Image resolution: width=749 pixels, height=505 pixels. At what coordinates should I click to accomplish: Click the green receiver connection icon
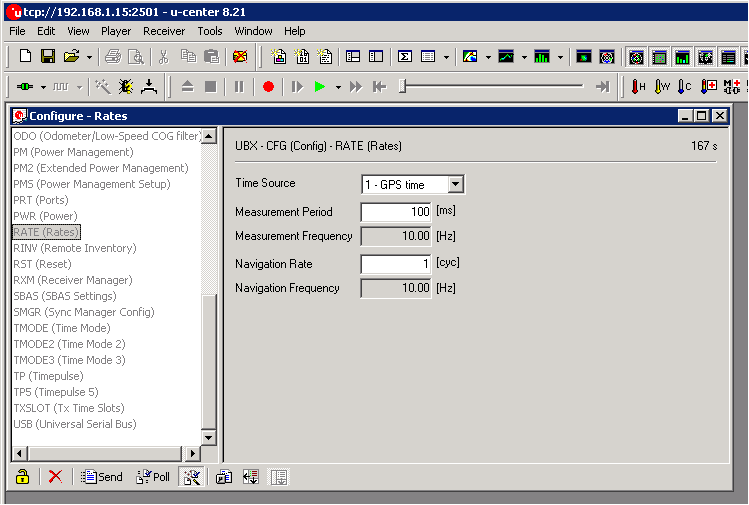pos(25,86)
